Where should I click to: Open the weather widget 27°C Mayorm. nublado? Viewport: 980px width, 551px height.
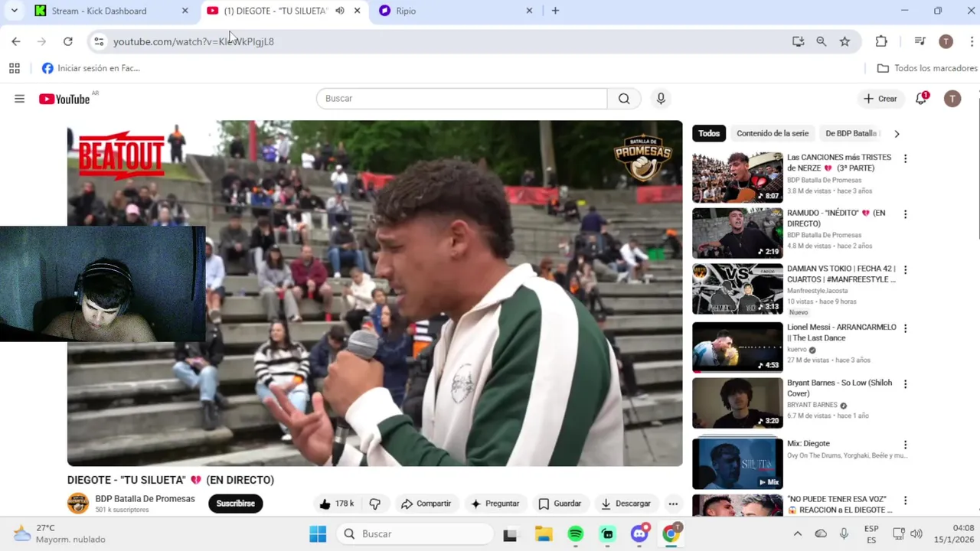tap(60, 533)
